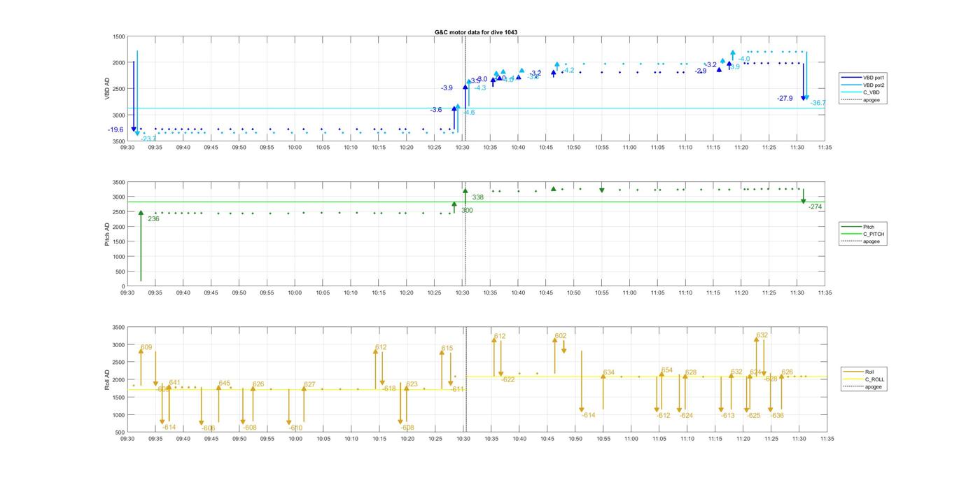Viewport: 980px width, 485px height.
Task: Click the '300' pitch data label
Action: 467,210
